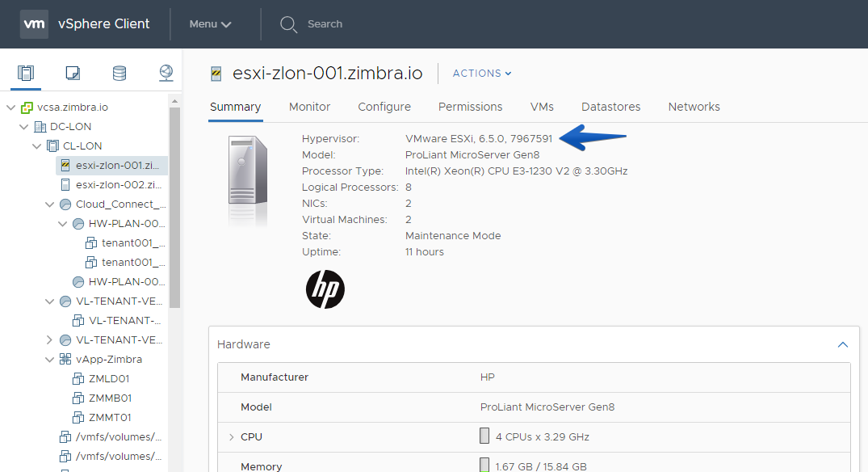This screenshot has width=868, height=472.
Task: Collapse the Hardware panel
Action: [x=842, y=344]
